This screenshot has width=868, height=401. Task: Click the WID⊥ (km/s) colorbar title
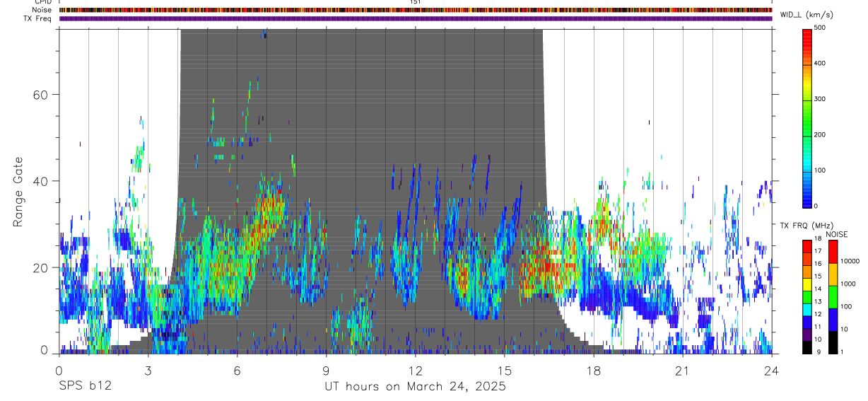[806, 15]
